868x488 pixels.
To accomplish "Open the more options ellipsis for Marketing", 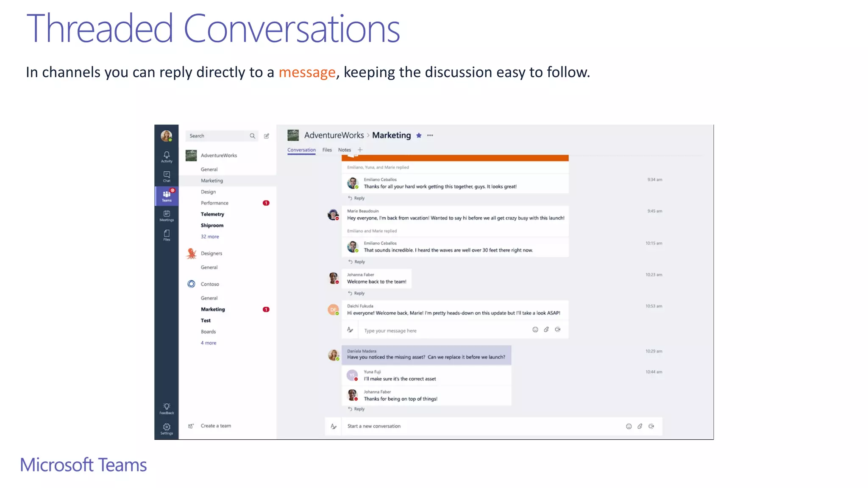I will (430, 136).
